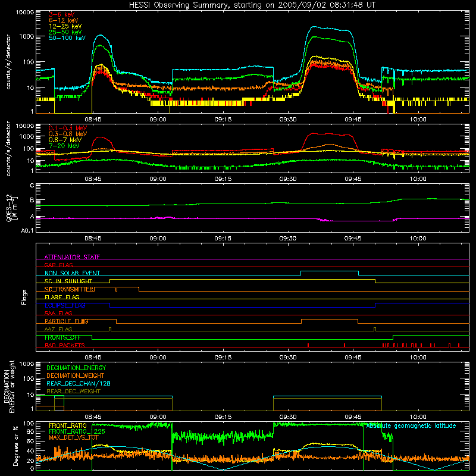This screenshot has width=476, height=476.
Task: Click the DECIMATION_WEIGHT legend label
Action: 76,375
